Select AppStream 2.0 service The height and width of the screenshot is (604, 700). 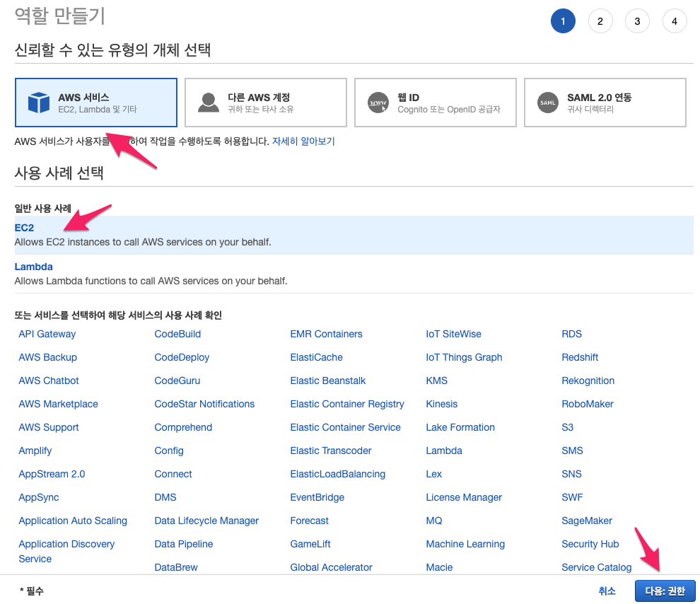[52, 474]
